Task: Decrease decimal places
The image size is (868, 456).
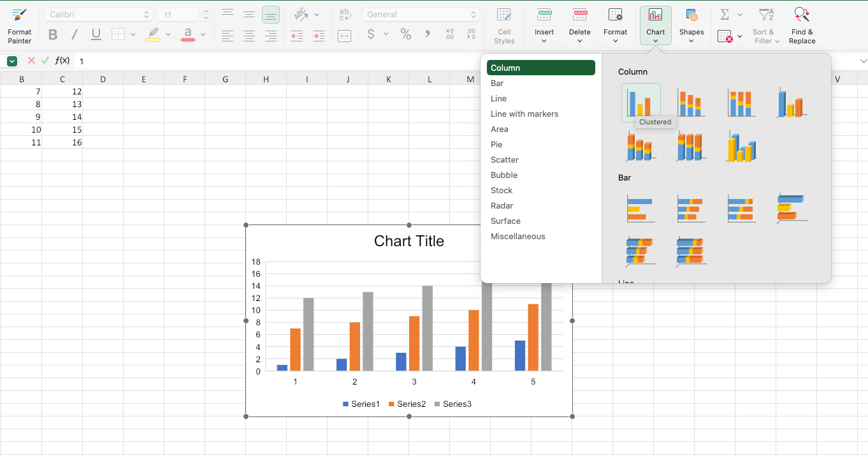Action: [471, 35]
